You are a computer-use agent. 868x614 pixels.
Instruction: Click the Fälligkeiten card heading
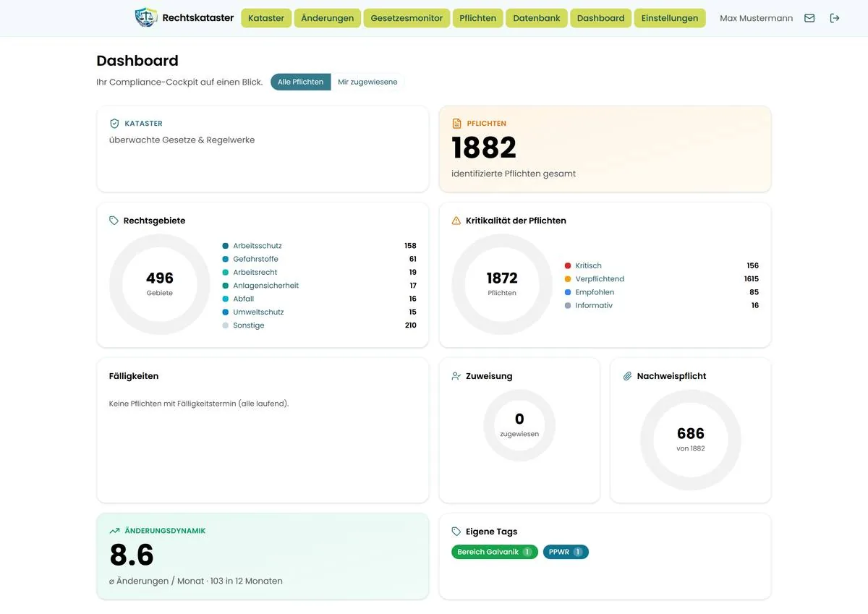pos(134,376)
